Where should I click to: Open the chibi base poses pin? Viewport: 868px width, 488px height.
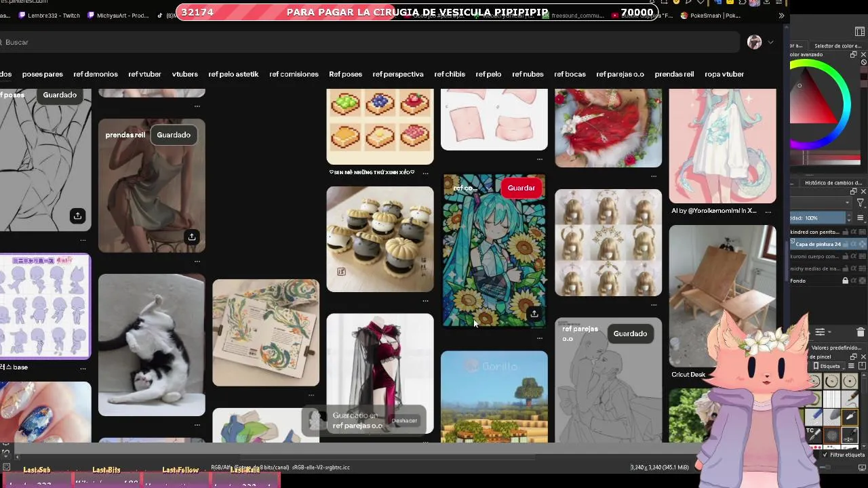(45, 306)
